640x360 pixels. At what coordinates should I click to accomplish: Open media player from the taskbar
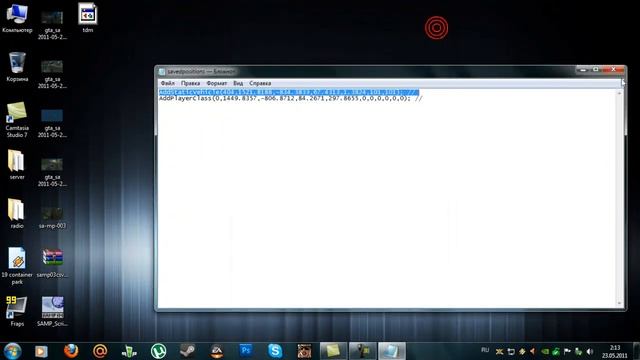click(x=41, y=351)
